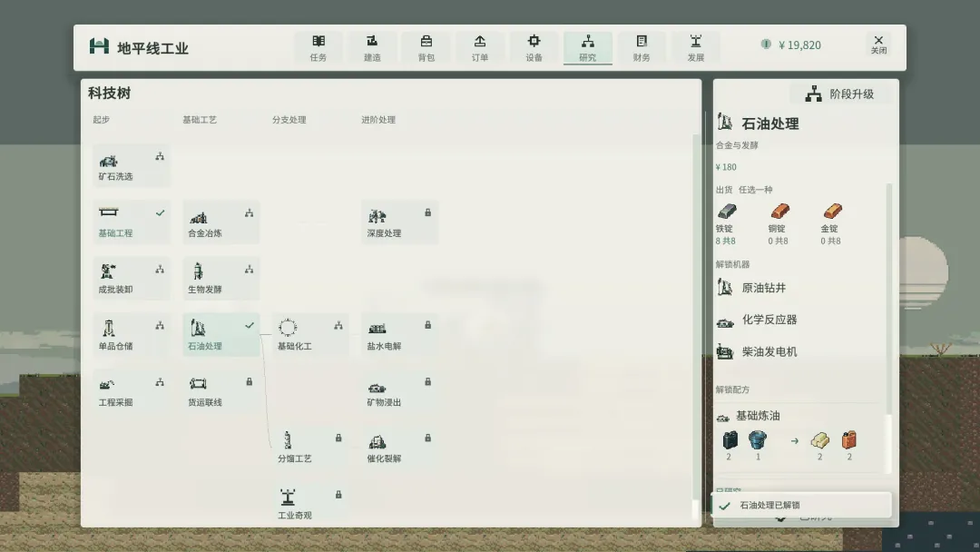This screenshot has height=552, width=980.
Task: Select the locked 催化裂解 tech node
Action: click(x=400, y=447)
